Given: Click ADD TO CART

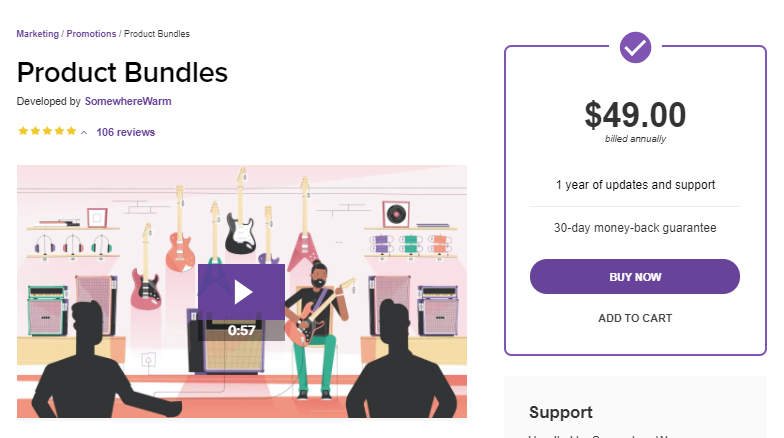Looking at the screenshot, I should (x=635, y=318).
